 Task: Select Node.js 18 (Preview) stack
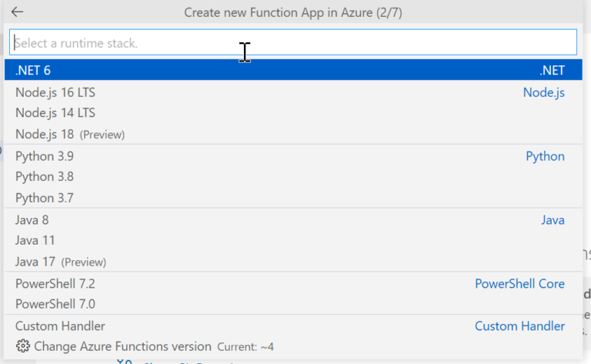pos(69,134)
